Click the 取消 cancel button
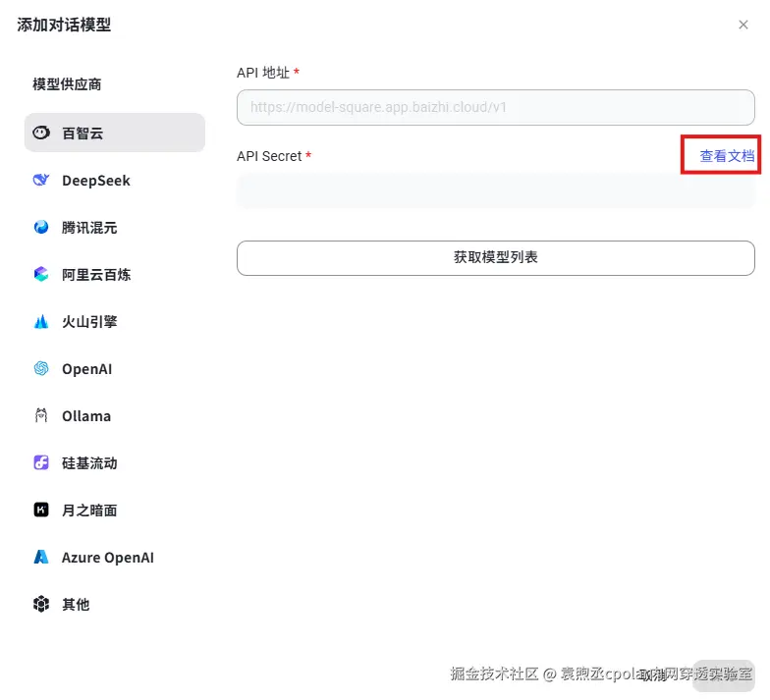The image size is (770, 700). point(652,675)
